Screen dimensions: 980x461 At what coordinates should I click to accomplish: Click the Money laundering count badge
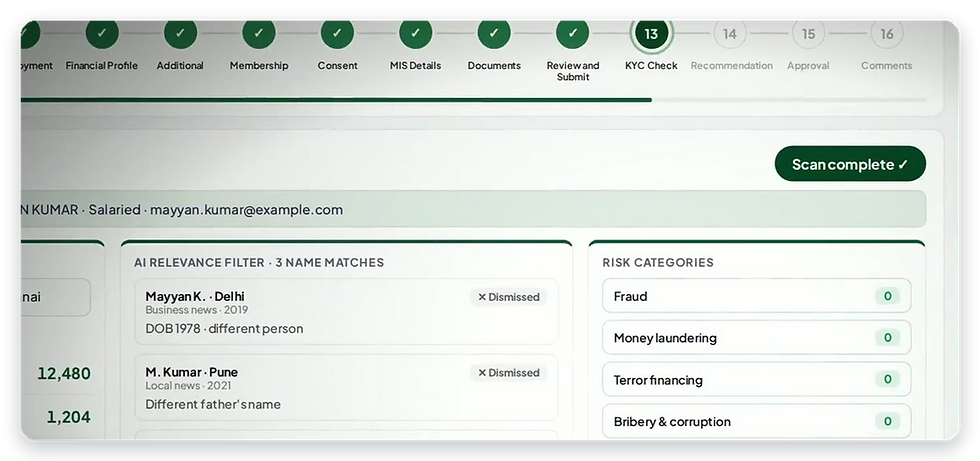[x=888, y=338]
